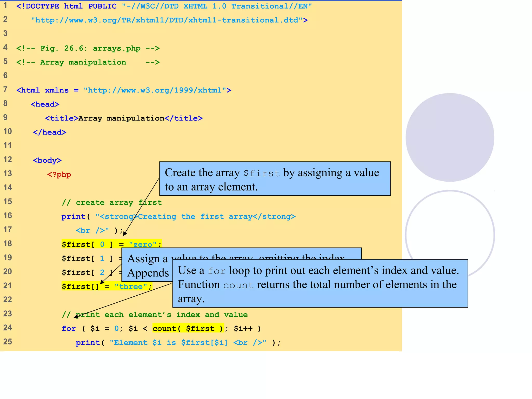
Task: Click the $i++ increment on line 24
Action: click(x=243, y=329)
